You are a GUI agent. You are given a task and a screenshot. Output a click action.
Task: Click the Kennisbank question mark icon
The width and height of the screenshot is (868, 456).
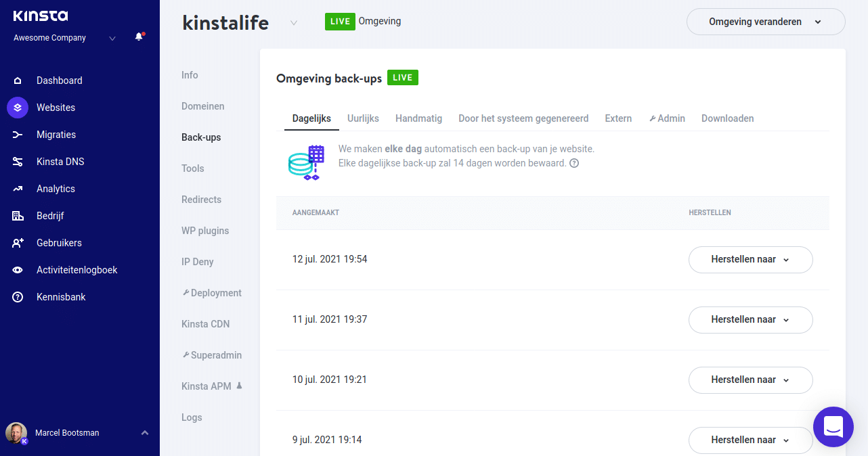coord(18,297)
